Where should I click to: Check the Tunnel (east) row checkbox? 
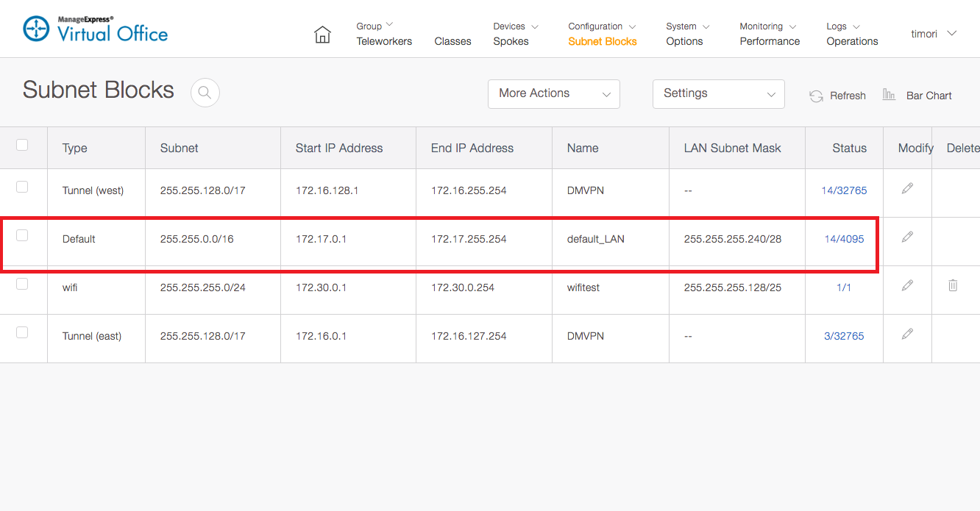[x=22, y=332]
